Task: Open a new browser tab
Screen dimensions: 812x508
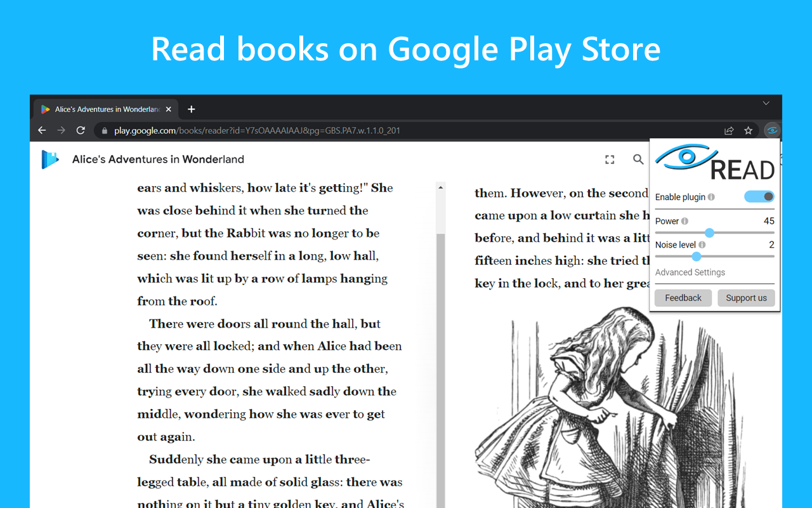Action: coord(191,109)
